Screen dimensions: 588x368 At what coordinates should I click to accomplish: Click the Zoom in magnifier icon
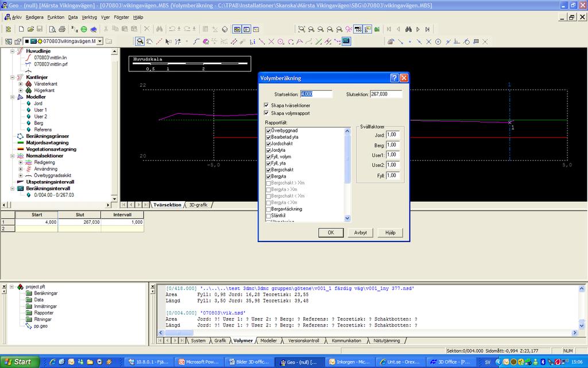[x=311, y=29]
